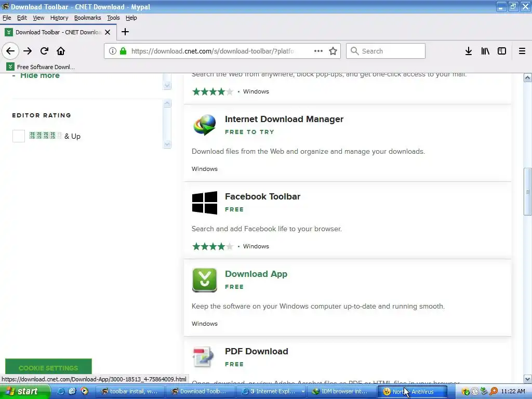Click 'FREE TO TRY' label text

click(249, 132)
